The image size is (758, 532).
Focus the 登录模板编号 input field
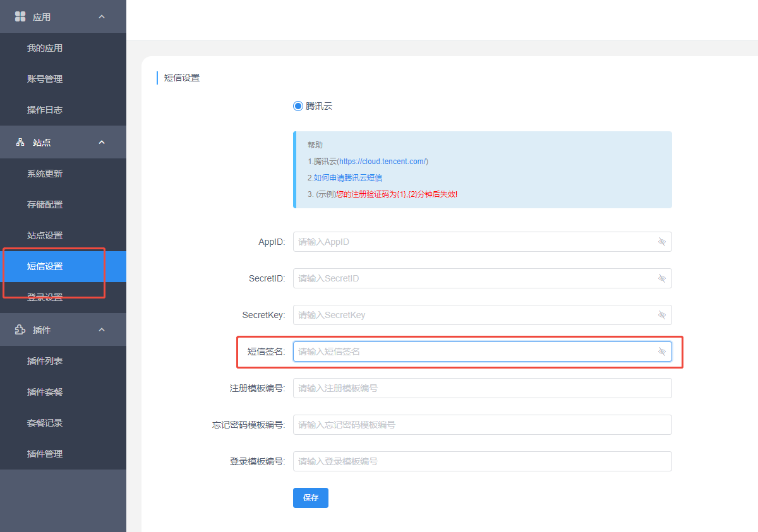(x=483, y=461)
